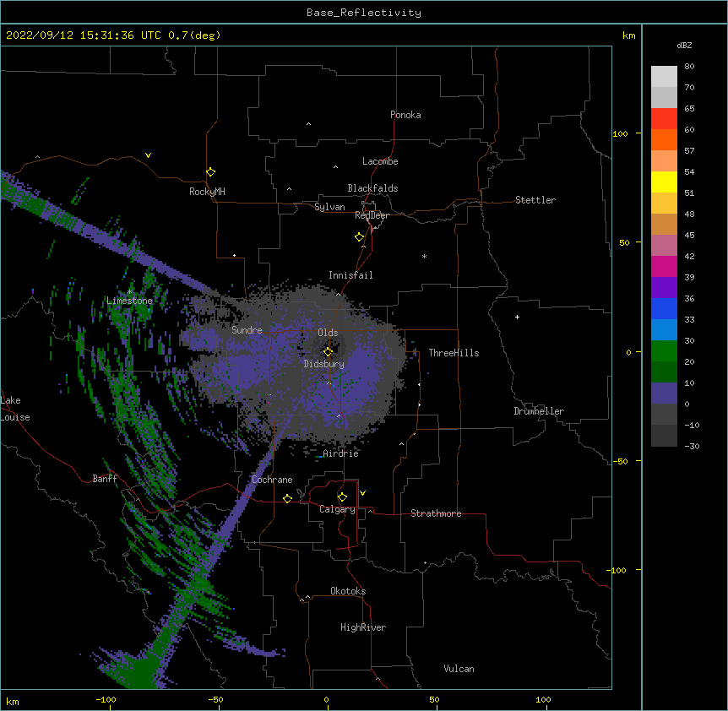Select the Olds label
The height and width of the screenshot is (711, 728).
328,333
